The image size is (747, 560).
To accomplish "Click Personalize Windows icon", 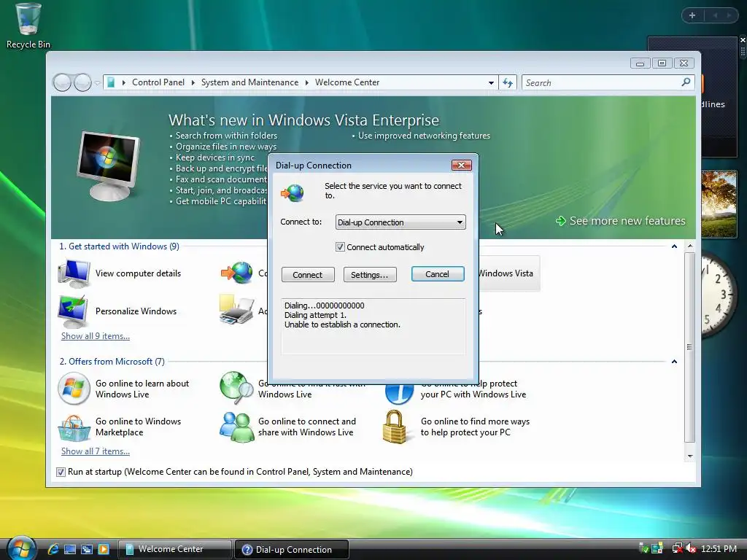I will point(73,311).
